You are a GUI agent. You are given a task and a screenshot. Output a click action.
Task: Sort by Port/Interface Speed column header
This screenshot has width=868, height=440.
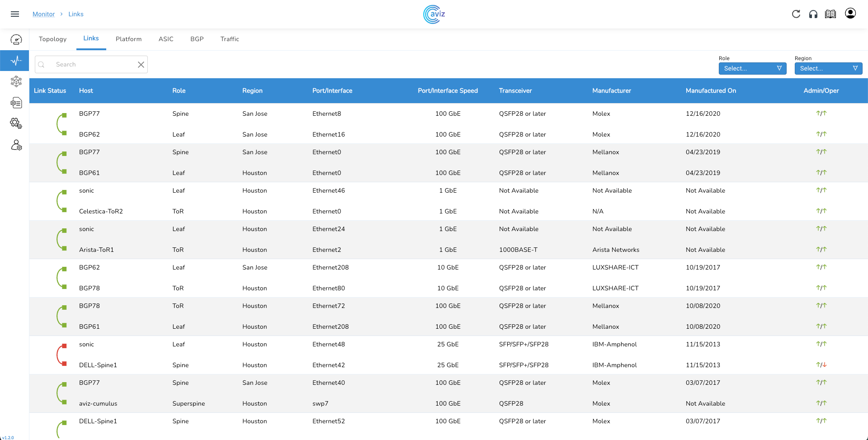(448, 91)
